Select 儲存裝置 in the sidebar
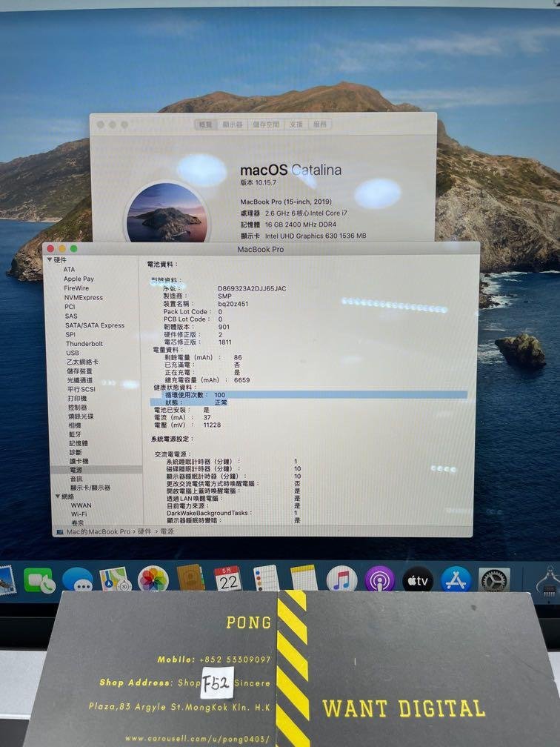 coord(79,371)
